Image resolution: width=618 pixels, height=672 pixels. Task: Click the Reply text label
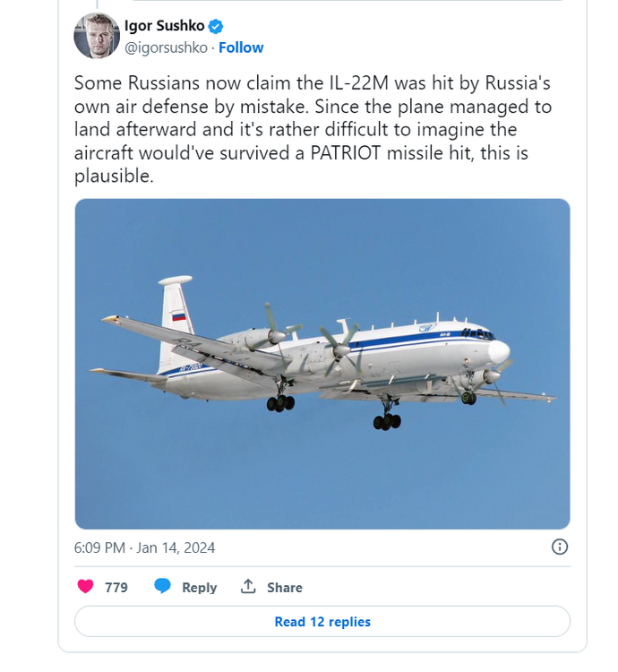click(199, 588)
